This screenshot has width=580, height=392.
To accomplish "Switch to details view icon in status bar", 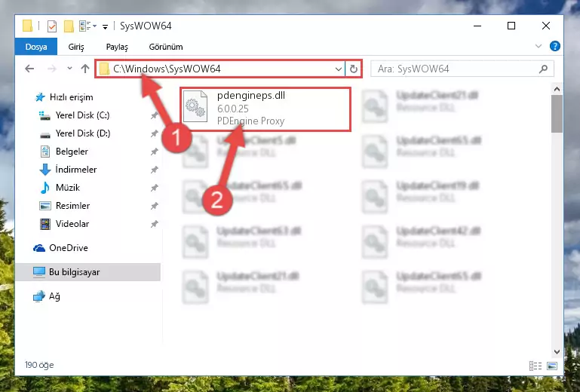I will (536, 366).
